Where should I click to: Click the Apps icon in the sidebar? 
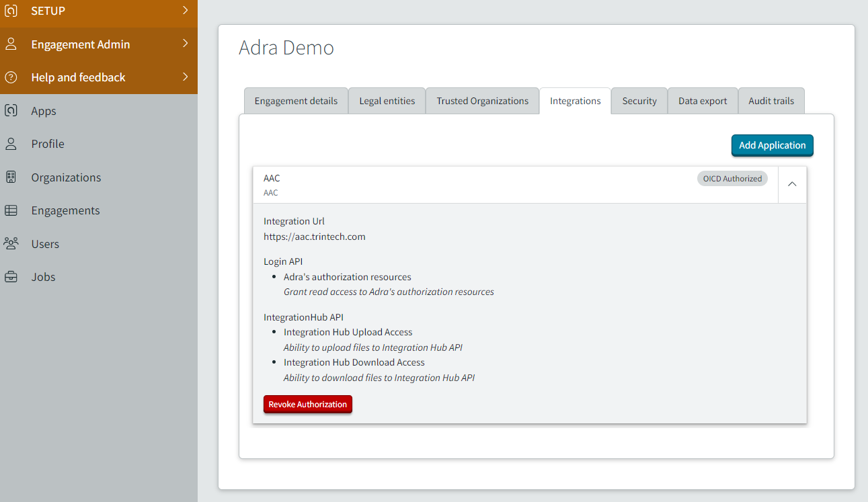(x=11, y=110)
